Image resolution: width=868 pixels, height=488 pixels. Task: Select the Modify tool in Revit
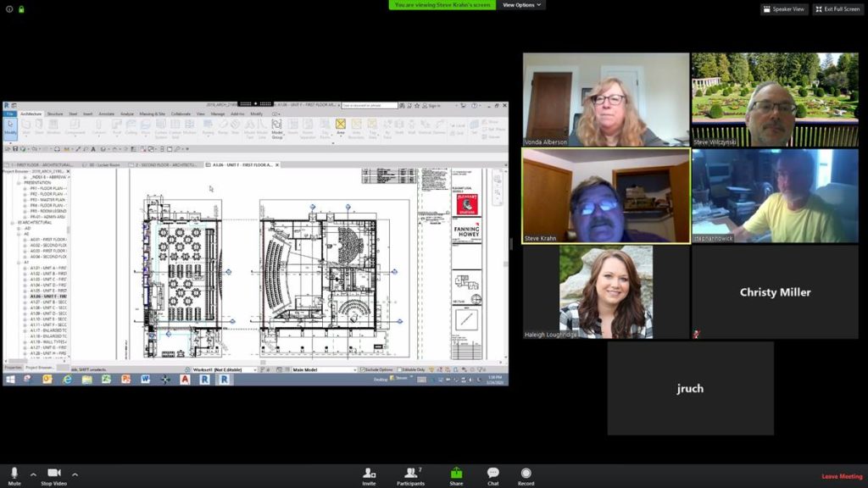pos(10,127)
